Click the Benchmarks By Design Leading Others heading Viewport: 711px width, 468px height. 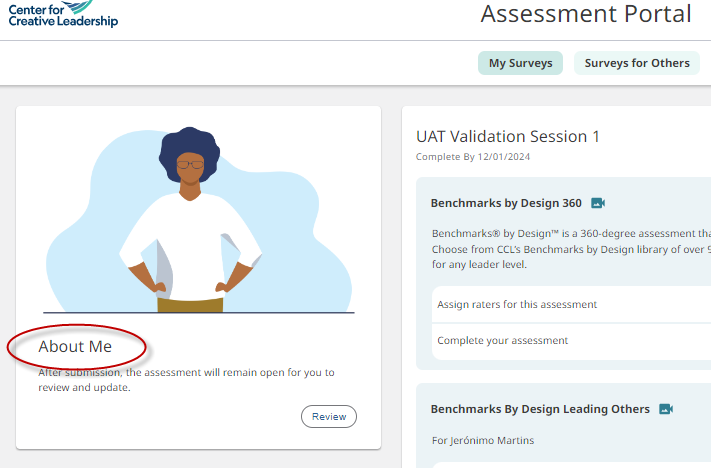(540, 409)
